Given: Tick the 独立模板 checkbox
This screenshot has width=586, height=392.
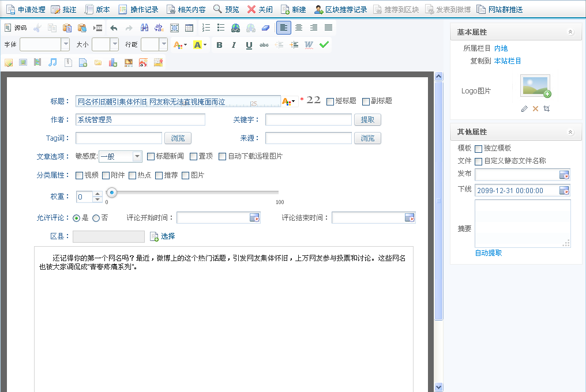Looking at the screenshot, I should [x=478, y=149].
